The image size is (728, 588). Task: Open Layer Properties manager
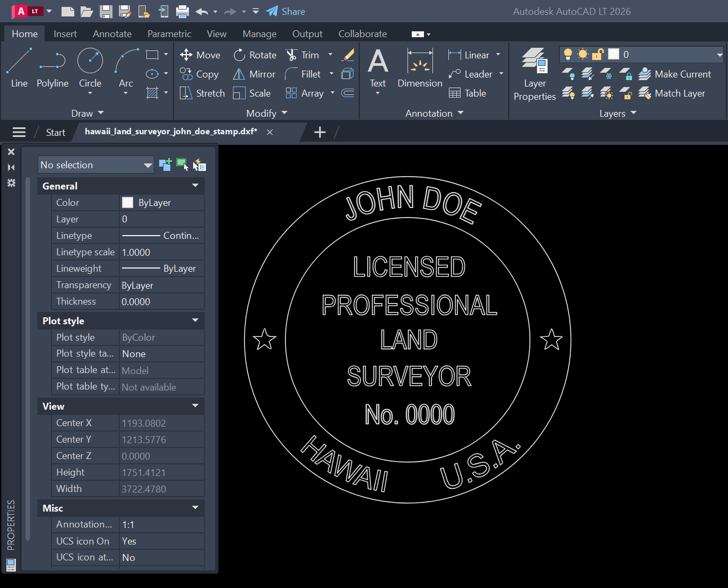pos(535,74)
